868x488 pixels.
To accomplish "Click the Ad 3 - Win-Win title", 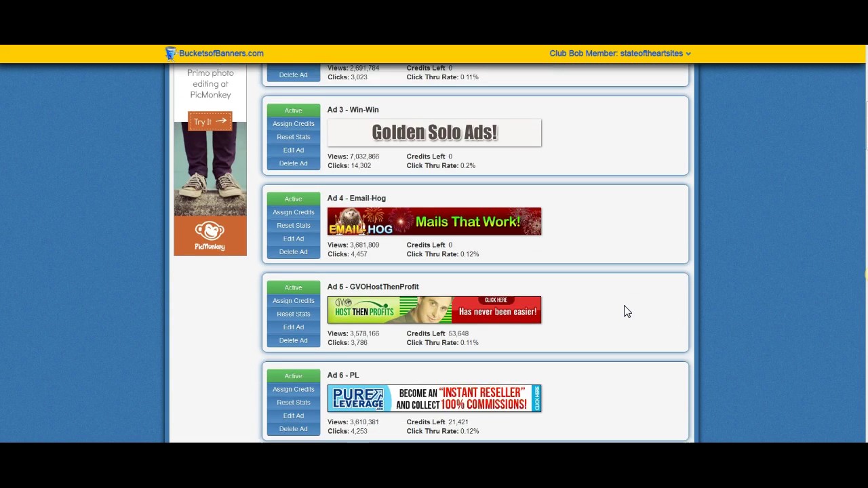I will point(353,110).
